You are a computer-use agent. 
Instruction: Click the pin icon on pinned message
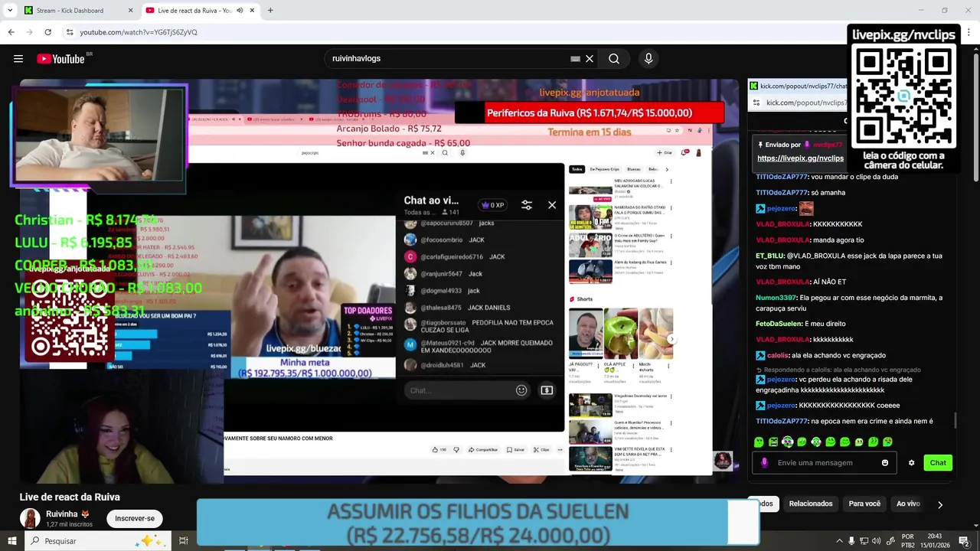[760, 145]
